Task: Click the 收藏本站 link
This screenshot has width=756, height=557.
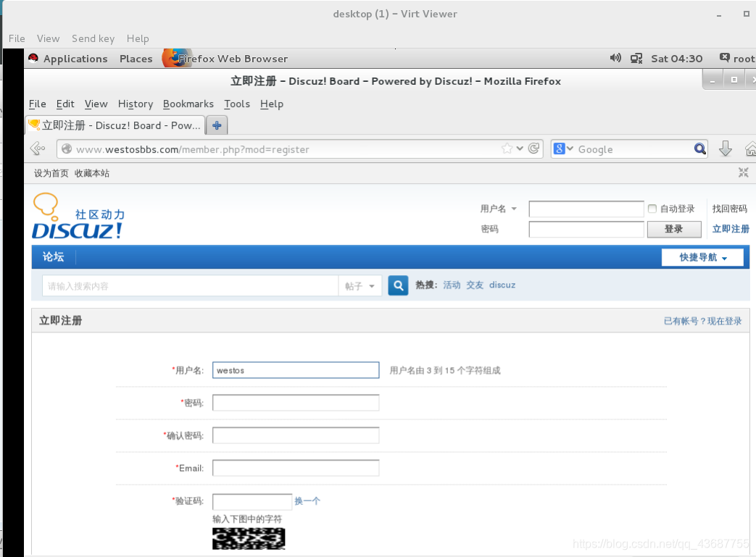Action: [92, 173]
